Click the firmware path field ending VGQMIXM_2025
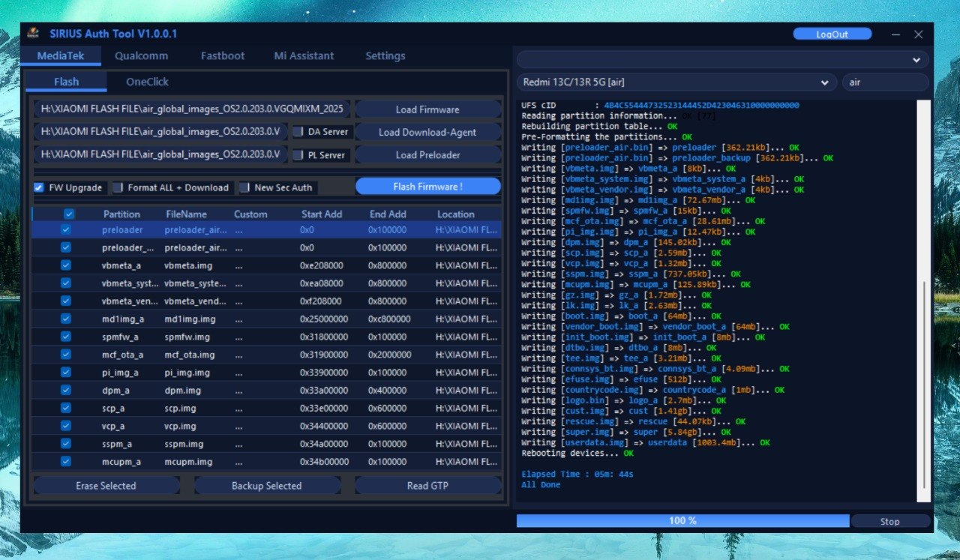960x560 pixels. pyautogui.click(x=191, y=109)
